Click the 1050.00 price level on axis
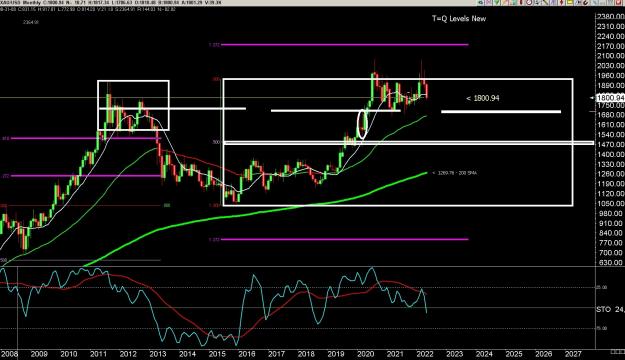Screen dimensions: 625x360 click(610, 204)
